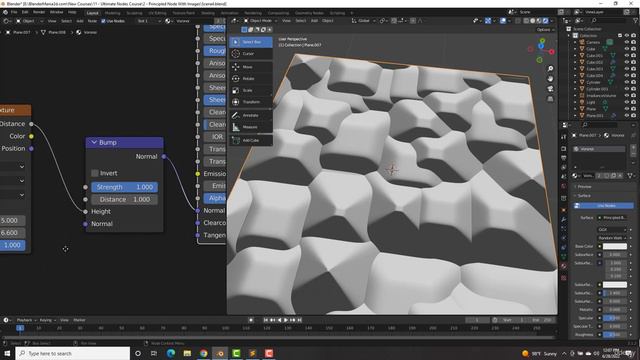This screenshot has width=640, height=360.
Task: Open the Global transform orientation dropdown
Action: click(x=363, y=21)
